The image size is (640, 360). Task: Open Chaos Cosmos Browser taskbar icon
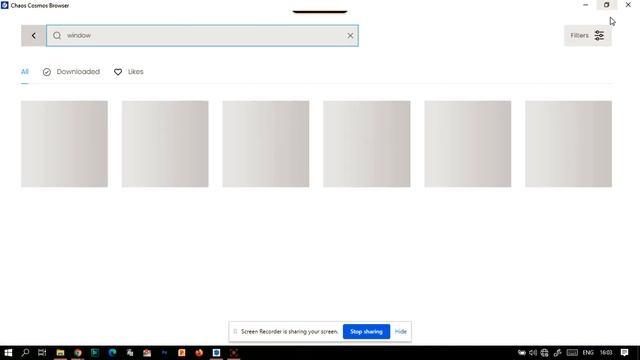[216, 353]
